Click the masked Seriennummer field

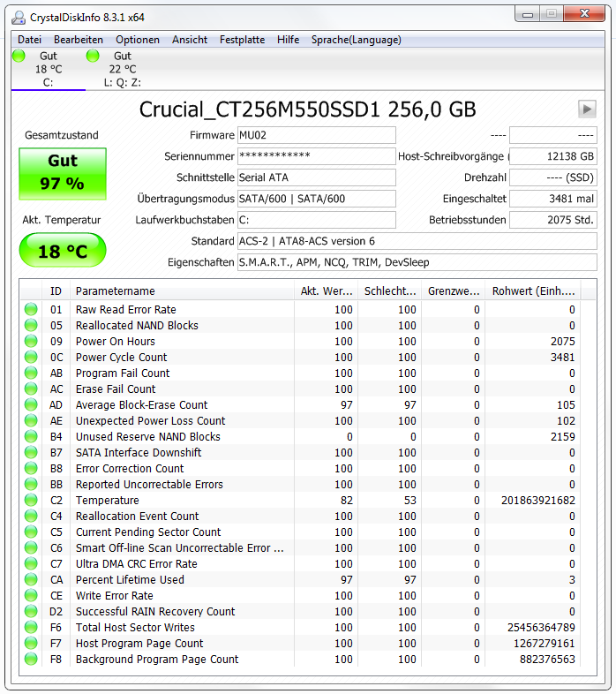[317, 156]
